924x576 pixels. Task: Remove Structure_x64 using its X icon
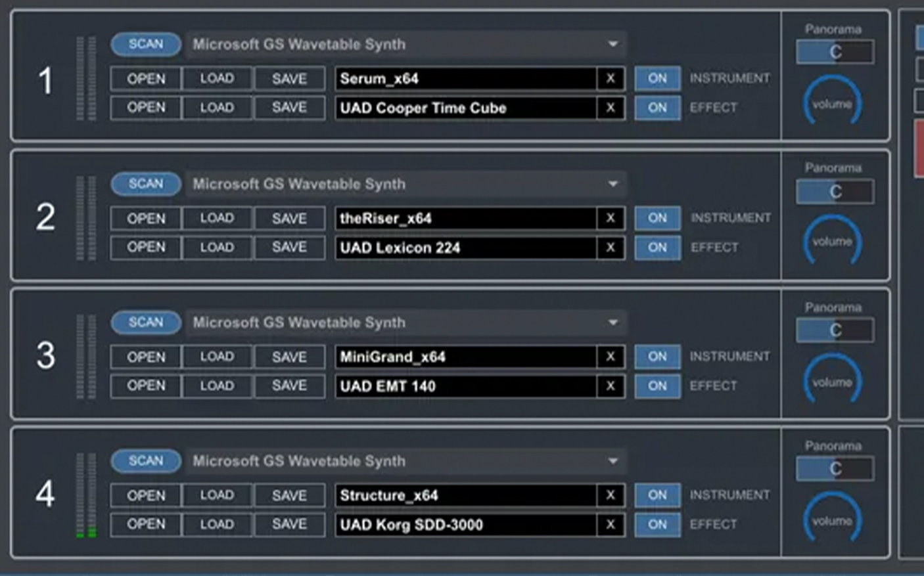611,495
